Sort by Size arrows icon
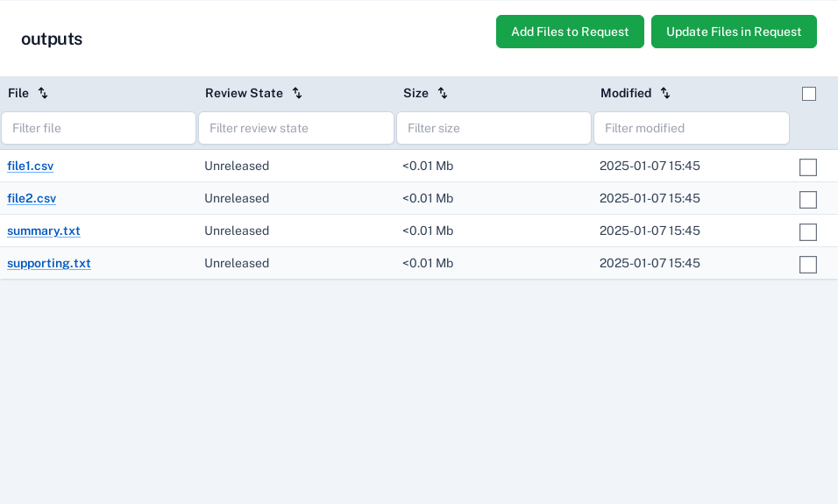Screen dimensions: 838x504 click(x=443, y=93)
